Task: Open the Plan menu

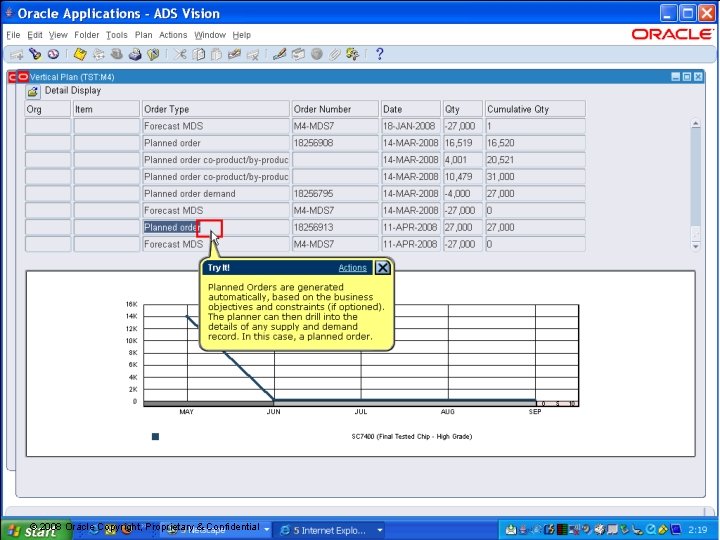Action: coord(144,35)
